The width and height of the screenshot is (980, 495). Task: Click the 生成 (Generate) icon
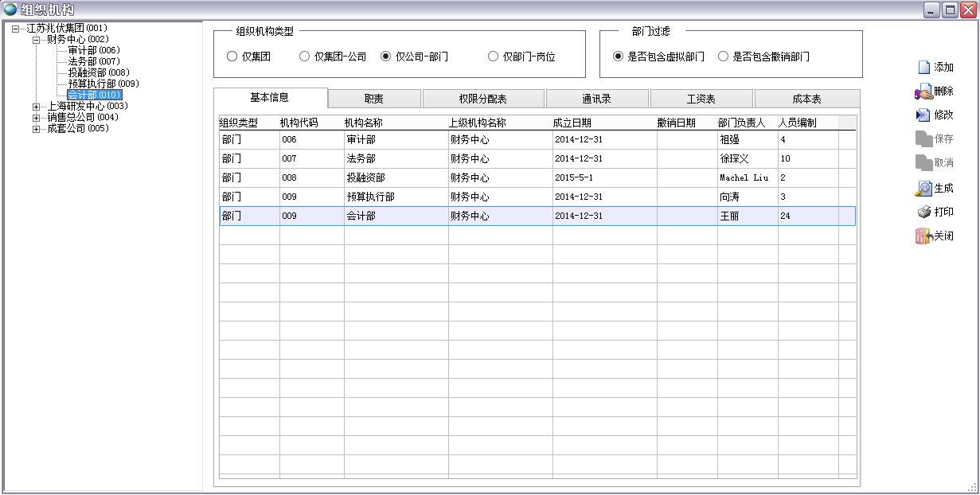(x=923, y=189)
